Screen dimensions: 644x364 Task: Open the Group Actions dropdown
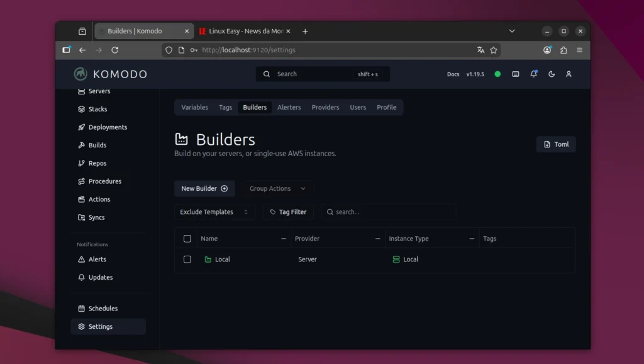point(277,188)
